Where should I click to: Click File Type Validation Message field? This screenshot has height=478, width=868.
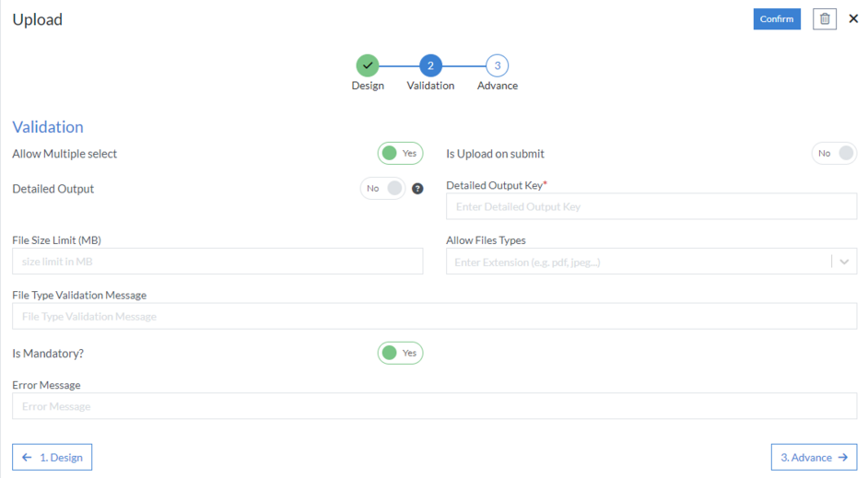[434, 316]
